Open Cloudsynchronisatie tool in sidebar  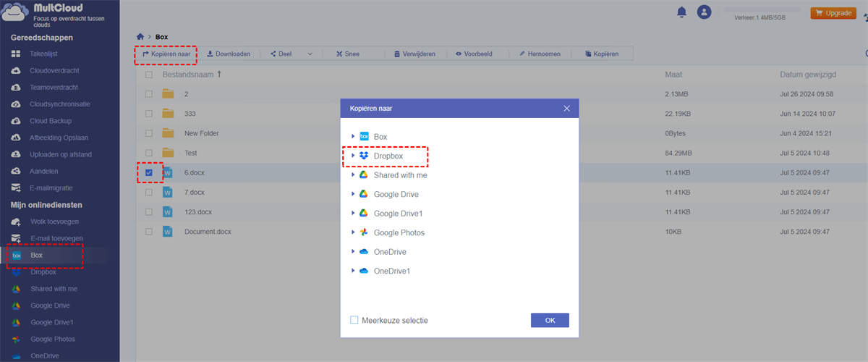click(x=59, y=104)
